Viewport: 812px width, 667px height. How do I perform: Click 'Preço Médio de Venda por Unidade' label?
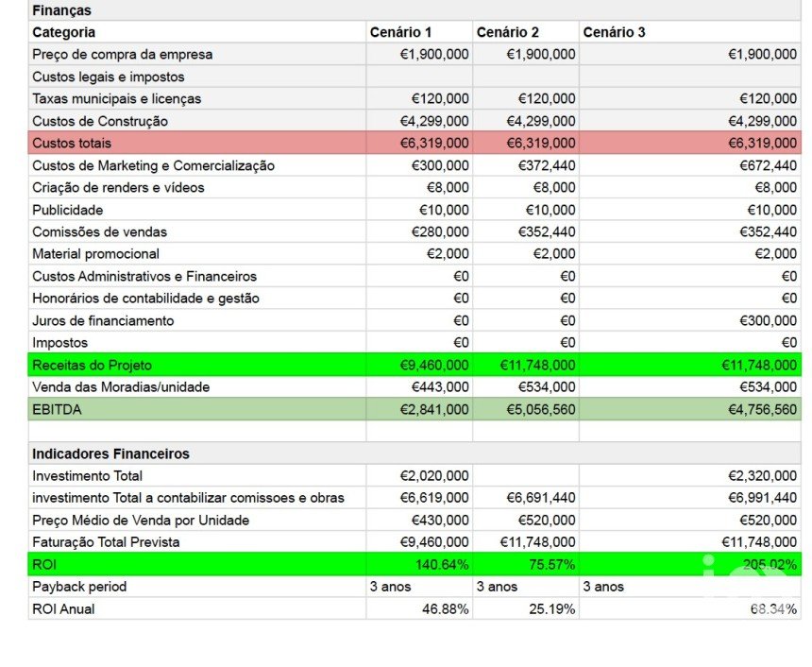(141, 521)
